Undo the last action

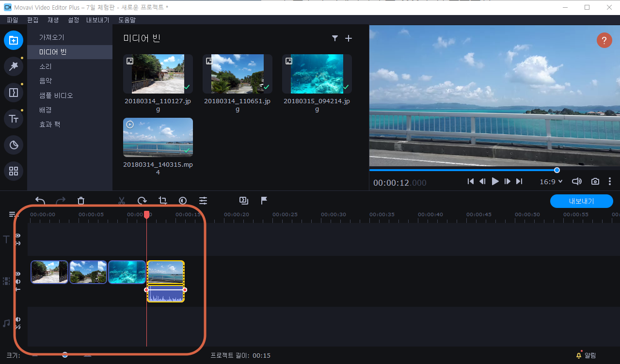[x=40, y=201]
